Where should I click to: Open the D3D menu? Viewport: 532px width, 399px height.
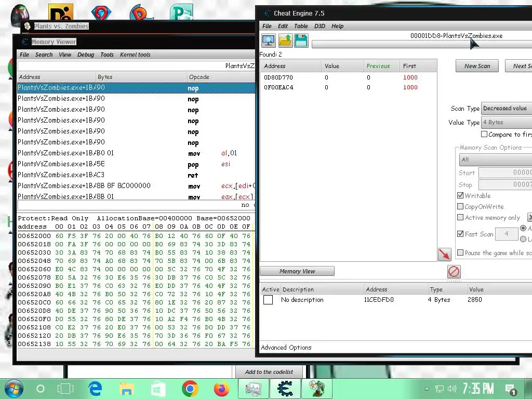point(320,26)
